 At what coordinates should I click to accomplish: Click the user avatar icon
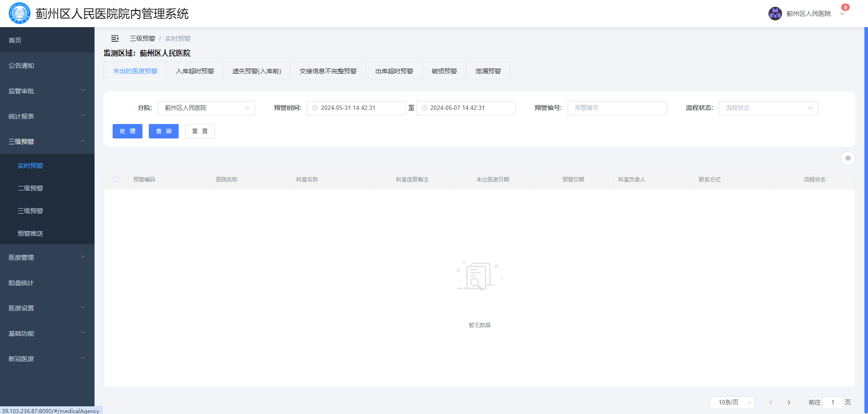[775, 14]
